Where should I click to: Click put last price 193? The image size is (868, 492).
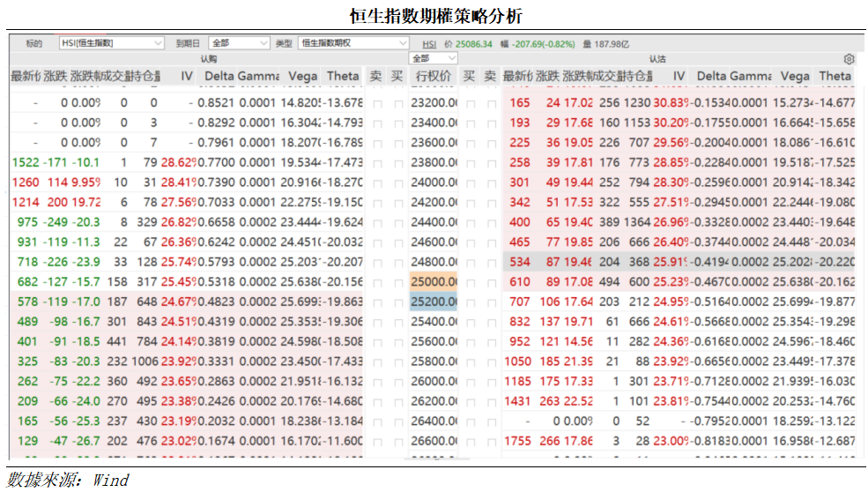tap(520, 123)
